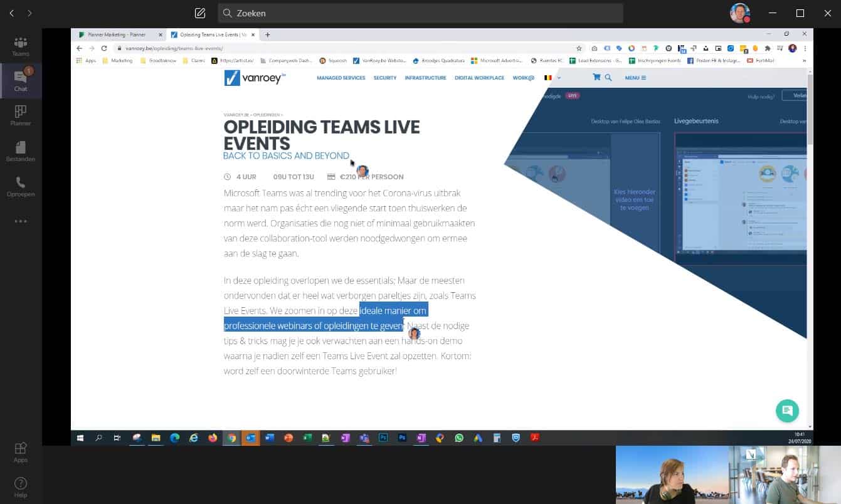The image size is (841, 504).
Task: Open the green chat bubble widget
Action: click(787, 411)
